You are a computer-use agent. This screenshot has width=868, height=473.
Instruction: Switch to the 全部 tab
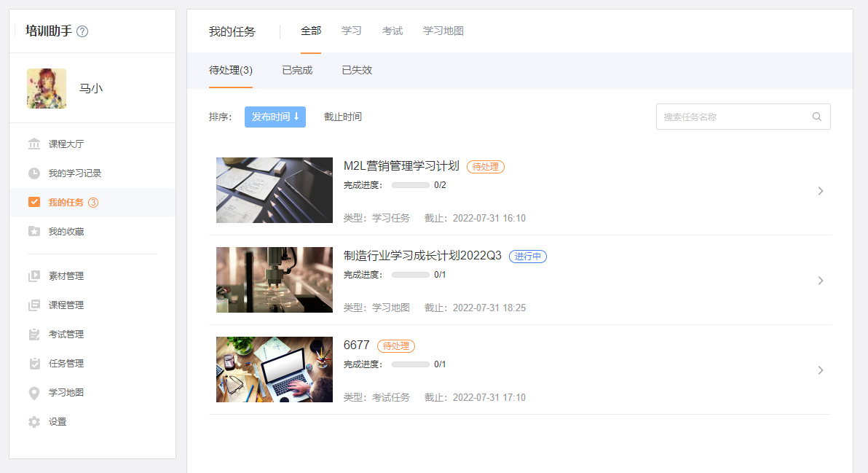(310, 31)
